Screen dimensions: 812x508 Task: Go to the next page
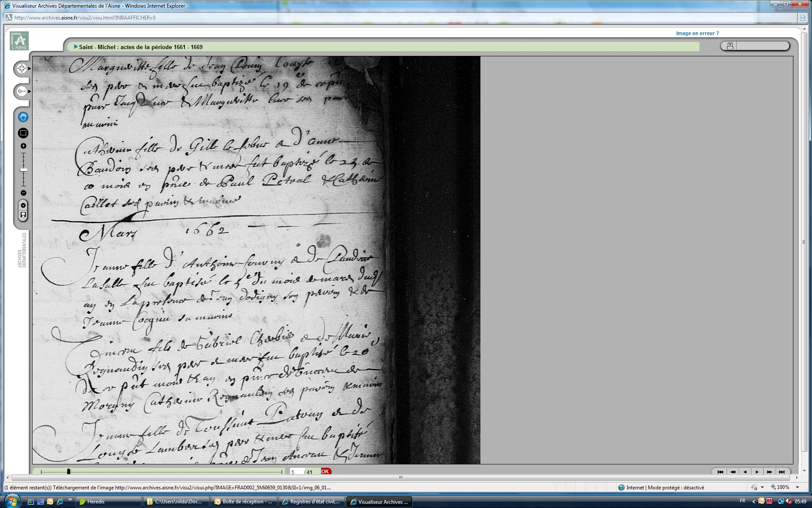757,472
